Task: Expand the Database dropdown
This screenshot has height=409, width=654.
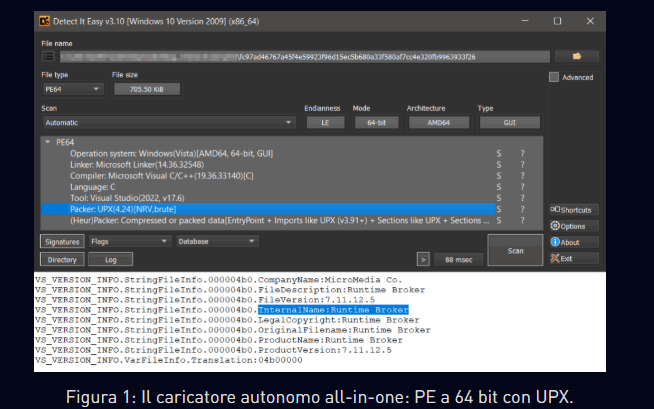Action: (217, 241)
